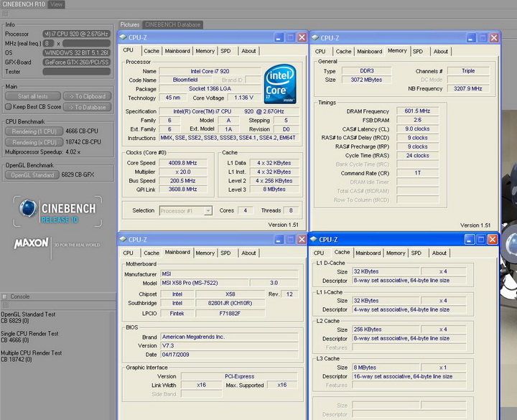
Task: Enable Keep Best CB Score checkbox
Action: pos(8,107)
